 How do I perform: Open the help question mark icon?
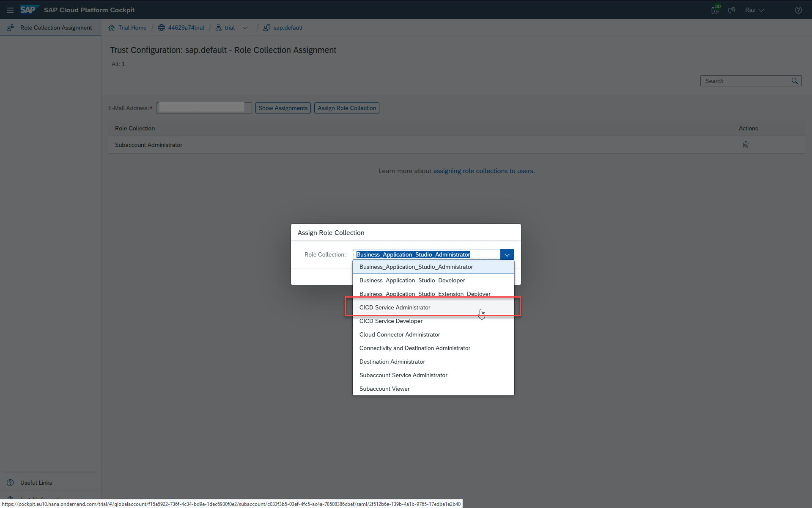[798, 10]
